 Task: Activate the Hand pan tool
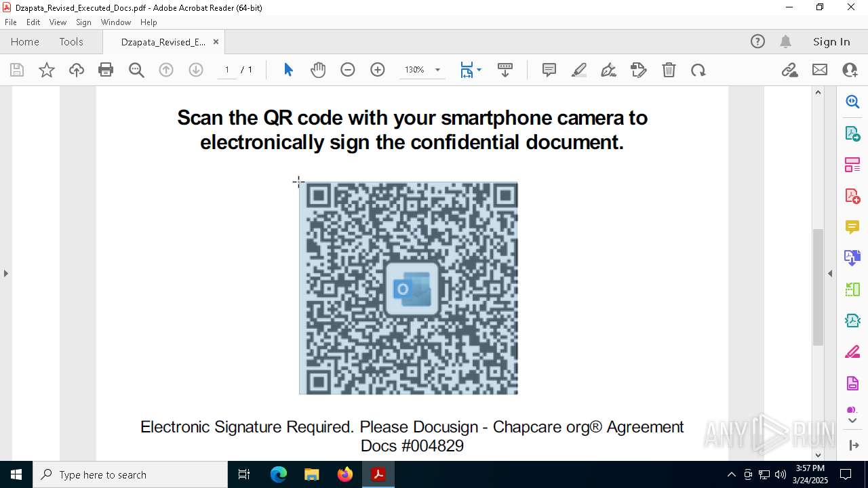[318, 70]
